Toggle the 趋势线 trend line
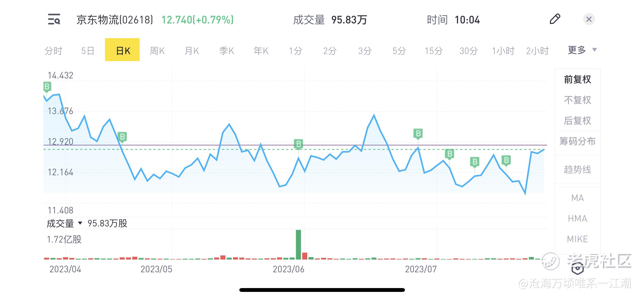 tap(577, 169)
